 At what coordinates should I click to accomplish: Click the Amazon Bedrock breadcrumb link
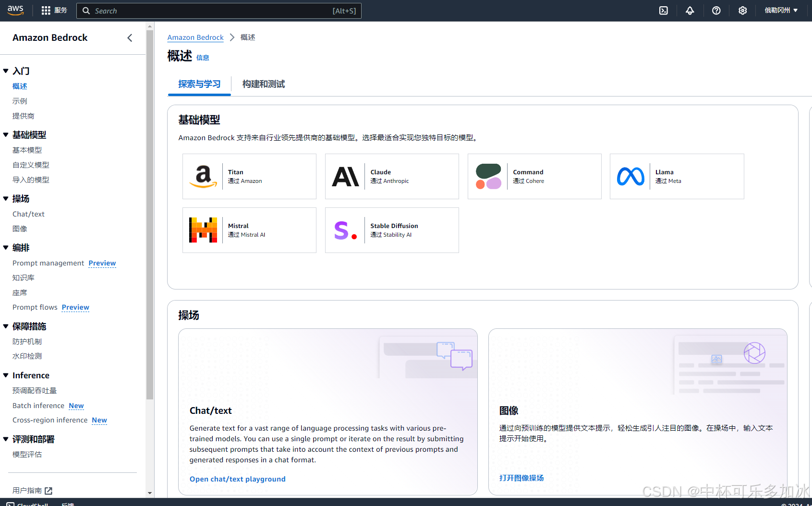(195, 37)
